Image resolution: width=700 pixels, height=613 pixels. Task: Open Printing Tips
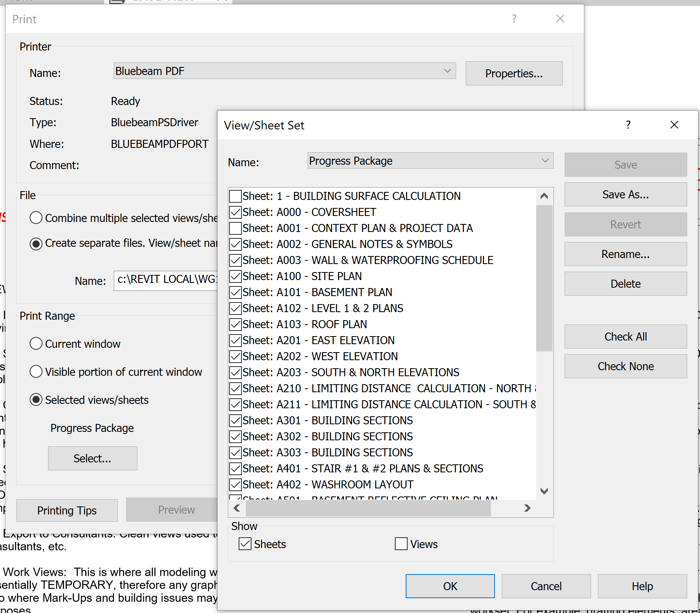tap(66, 510)
